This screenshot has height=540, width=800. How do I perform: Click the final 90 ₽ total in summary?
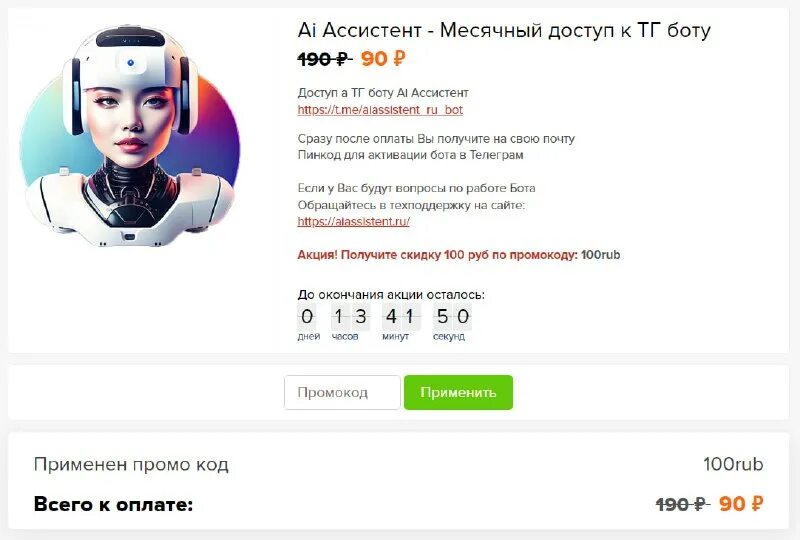click(741, 504)
